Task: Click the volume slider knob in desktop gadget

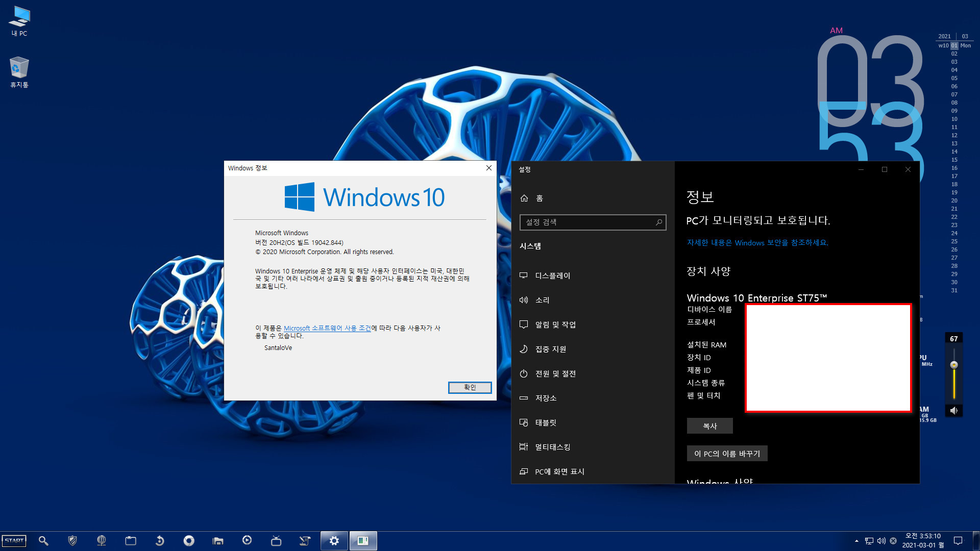Action: (x=954, y=365)
